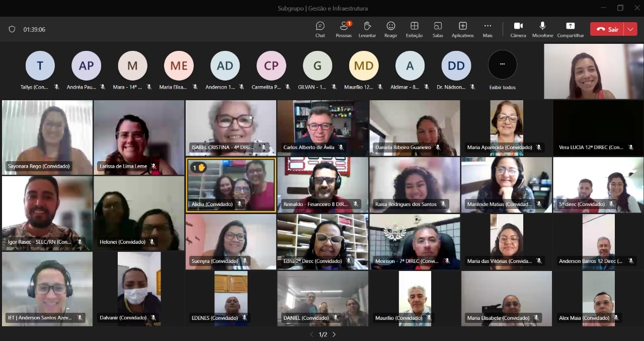Select Carmelita avatar CP
The image size is (644, 341).
point(271,65)
